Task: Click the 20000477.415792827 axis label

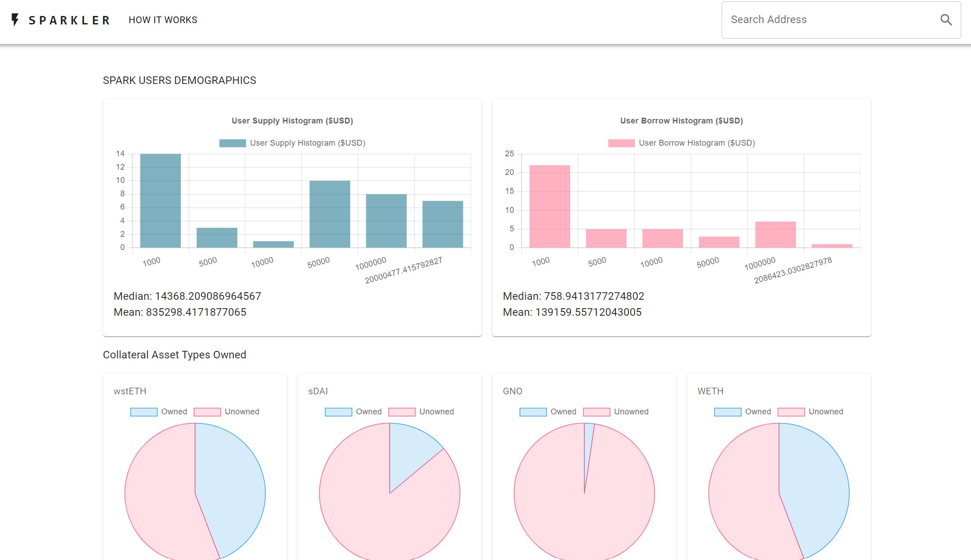Action: click(x=404, y=270)
